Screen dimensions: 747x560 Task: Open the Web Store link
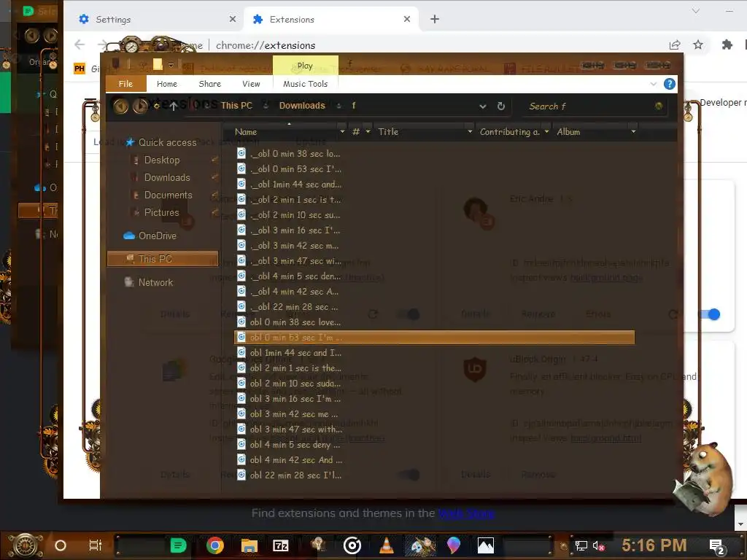tap(466, 513)
